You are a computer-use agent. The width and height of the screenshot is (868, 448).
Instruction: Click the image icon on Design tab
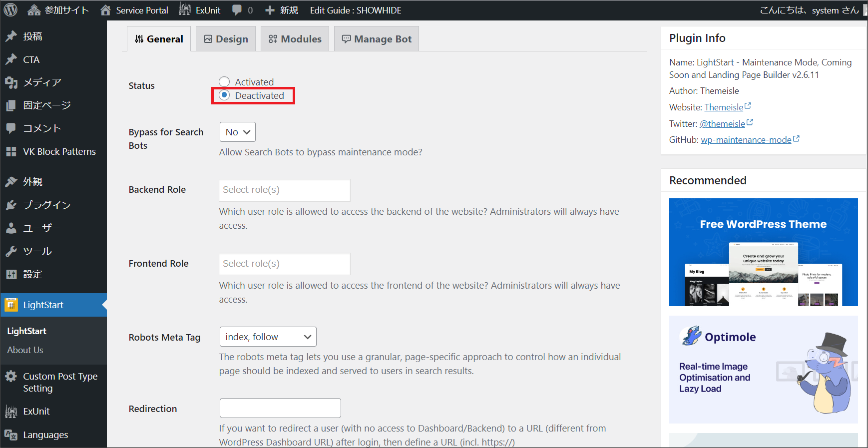pos(208,39)
